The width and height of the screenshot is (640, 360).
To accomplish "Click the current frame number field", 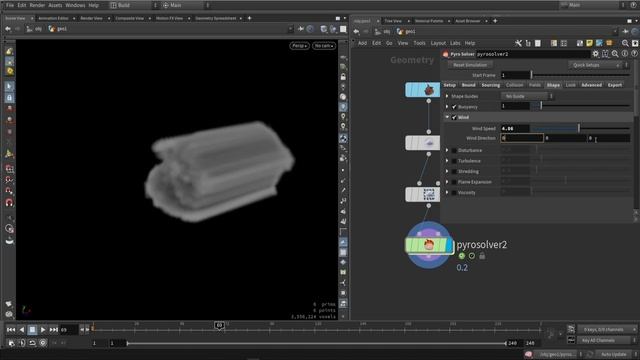I will tap(68, 330).
